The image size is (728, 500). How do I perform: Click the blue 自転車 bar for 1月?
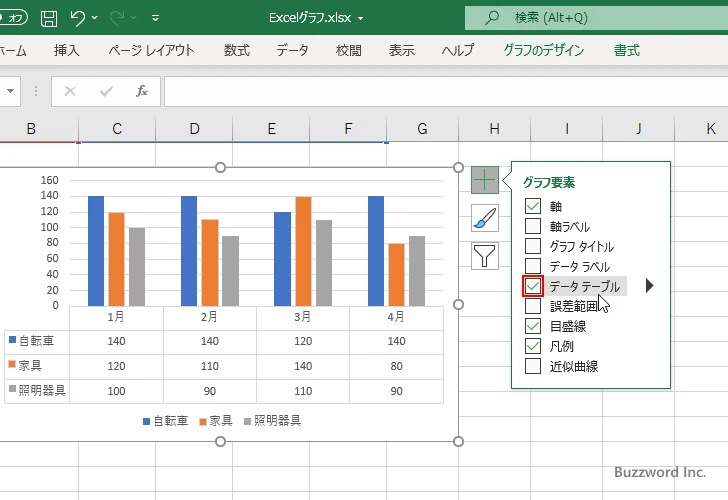click(x=96, y=251)
